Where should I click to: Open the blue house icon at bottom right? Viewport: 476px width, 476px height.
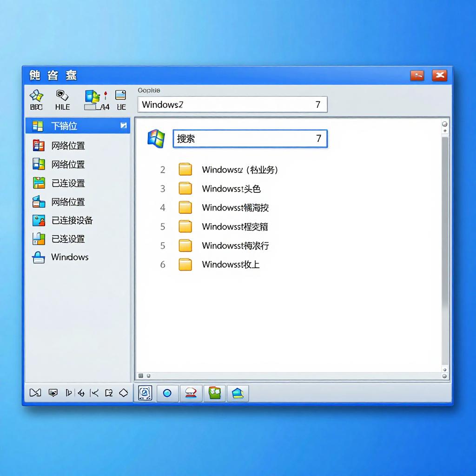coord(238,393)
